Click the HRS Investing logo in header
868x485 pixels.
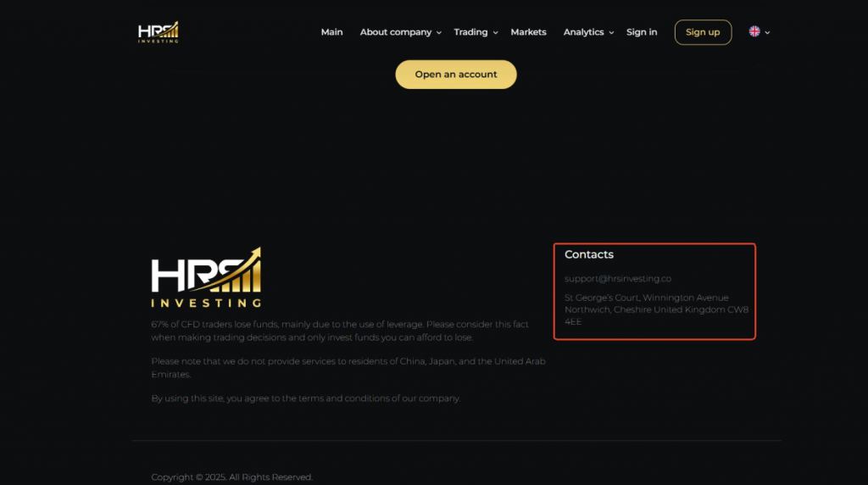(x=159, y=32)
